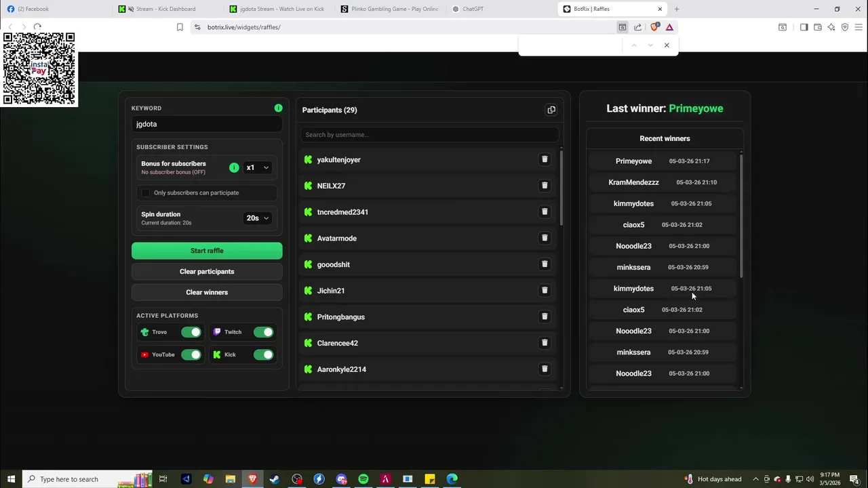The height and width of the screenshot is (488, 868).
Task: Disable the Kick platform switch
Action: tap(264, 354)
